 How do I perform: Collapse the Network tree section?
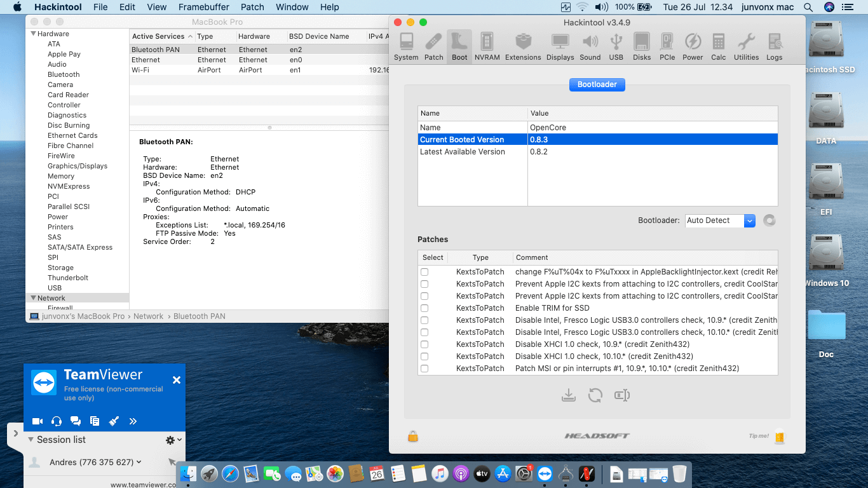click(34, 298)
